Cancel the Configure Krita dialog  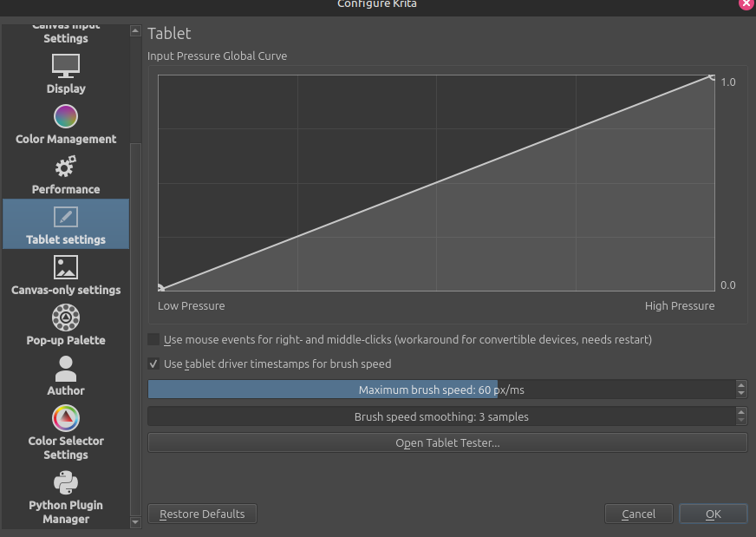(x=638, y=514)
